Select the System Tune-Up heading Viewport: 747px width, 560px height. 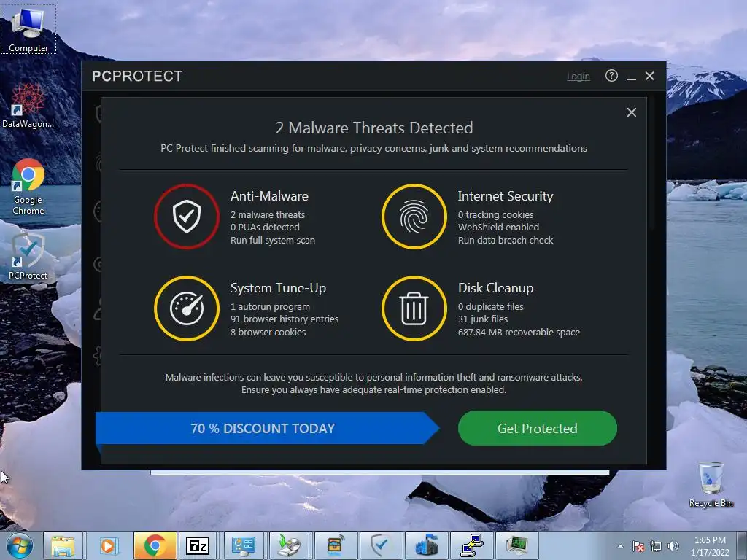(x=278, y=288)
